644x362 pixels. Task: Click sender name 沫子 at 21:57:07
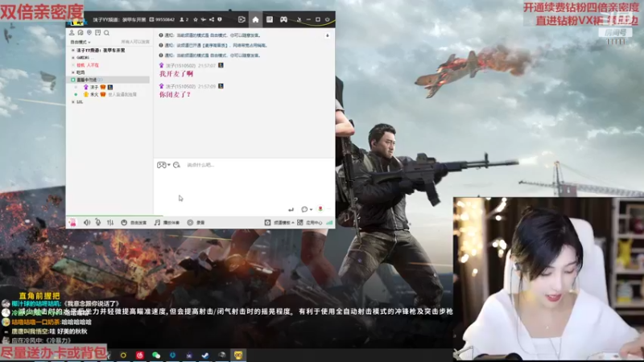180,65
